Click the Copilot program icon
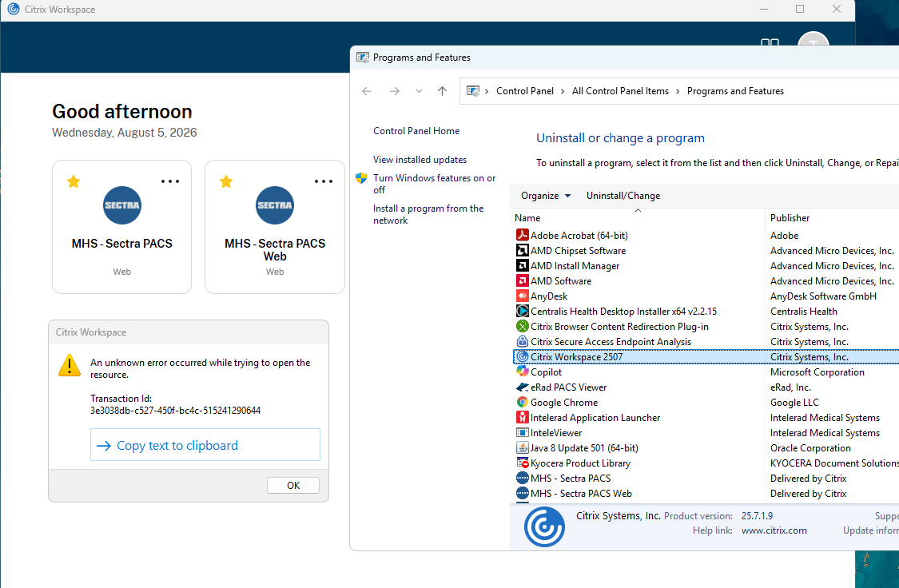The height and width of the screenshot is (588, 899). (x=522, y=372)
